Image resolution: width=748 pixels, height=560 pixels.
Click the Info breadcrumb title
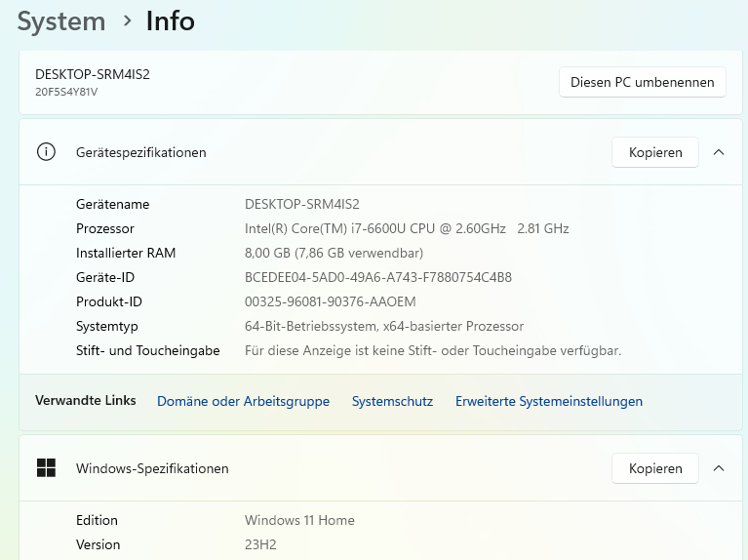tap(171, 21)
